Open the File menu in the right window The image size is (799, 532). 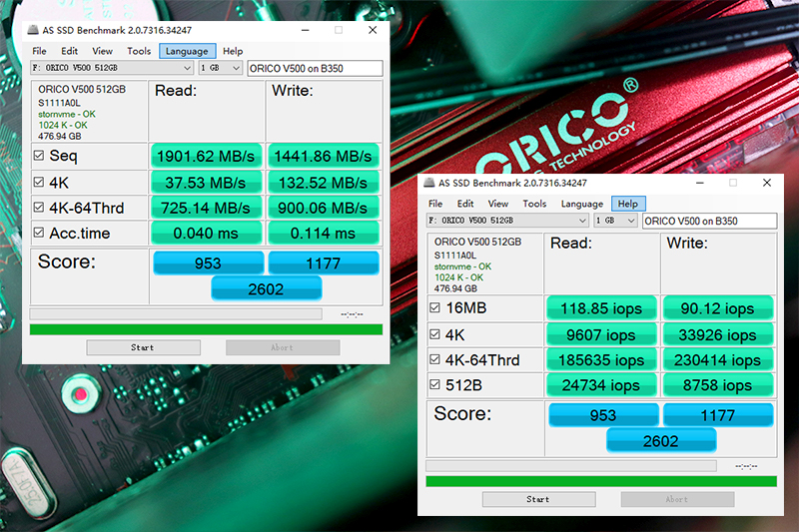coord(435,204)
